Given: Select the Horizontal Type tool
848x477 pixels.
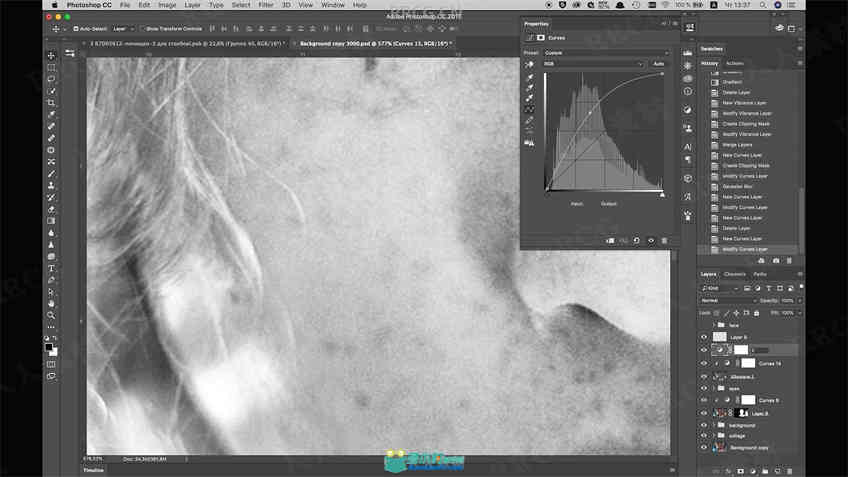Looking at the screenshot, I should tap(51, 268).
